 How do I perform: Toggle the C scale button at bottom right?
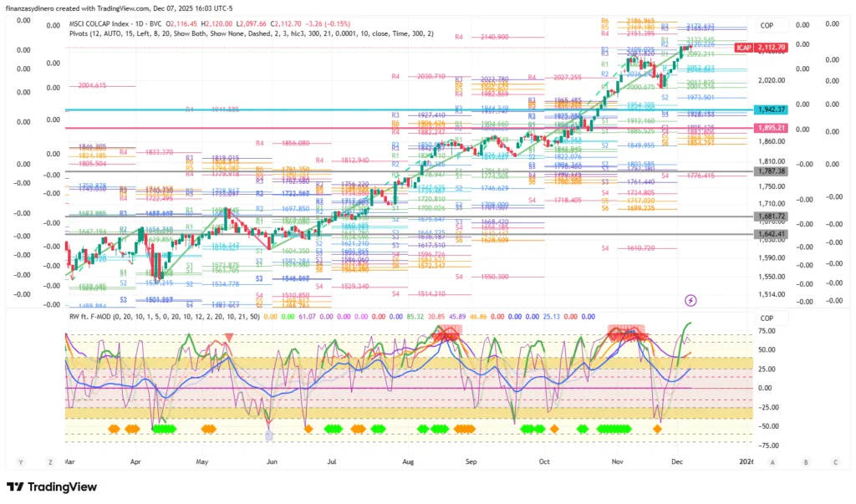coord(836,461)
